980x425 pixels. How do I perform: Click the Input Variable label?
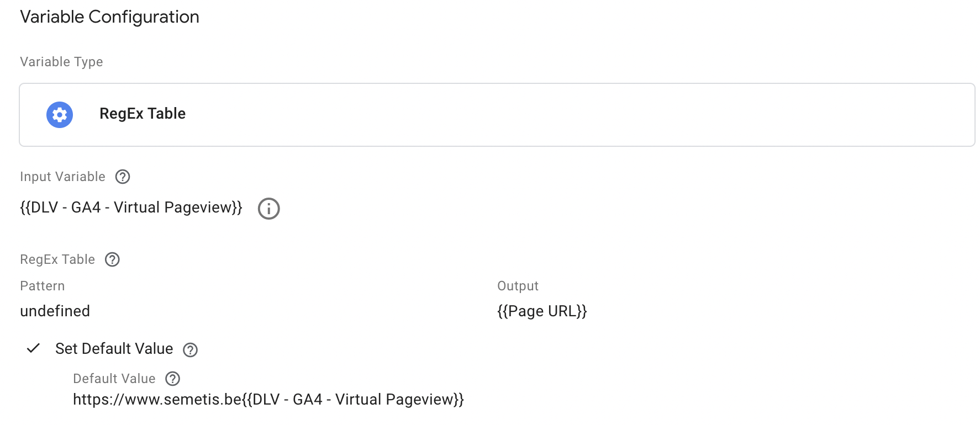click(x=62, y=177)
